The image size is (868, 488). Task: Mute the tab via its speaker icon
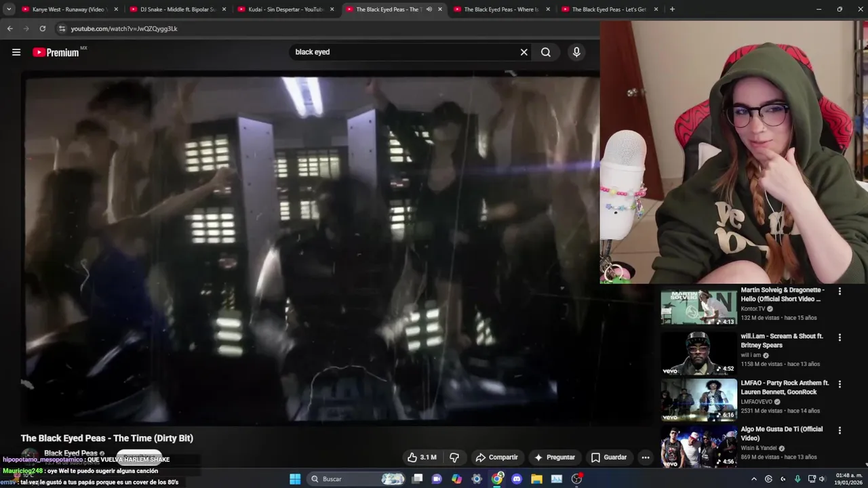429,9
